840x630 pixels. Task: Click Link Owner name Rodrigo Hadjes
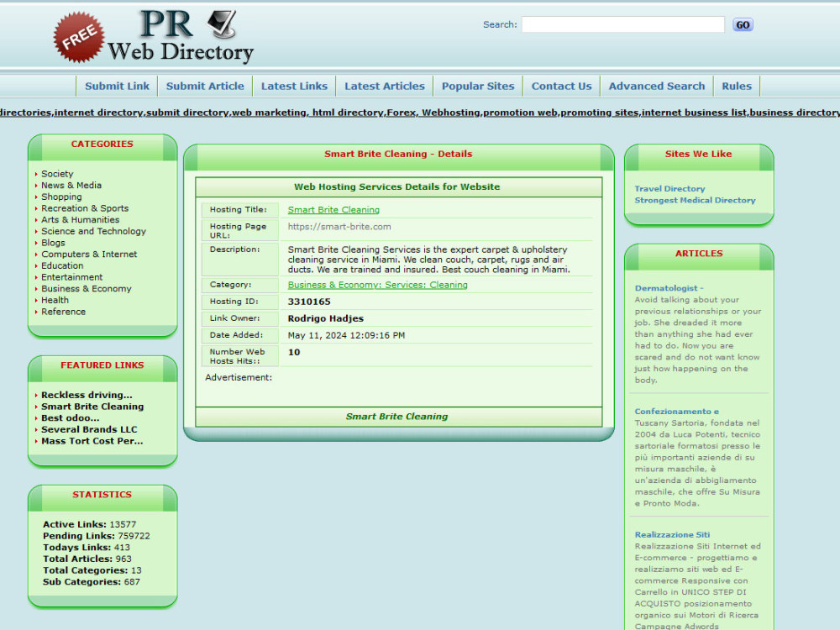click(x=326, y=318)
